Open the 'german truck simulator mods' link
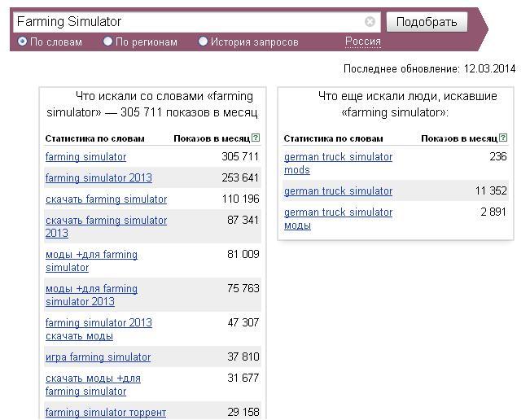 tap(338, 164)
